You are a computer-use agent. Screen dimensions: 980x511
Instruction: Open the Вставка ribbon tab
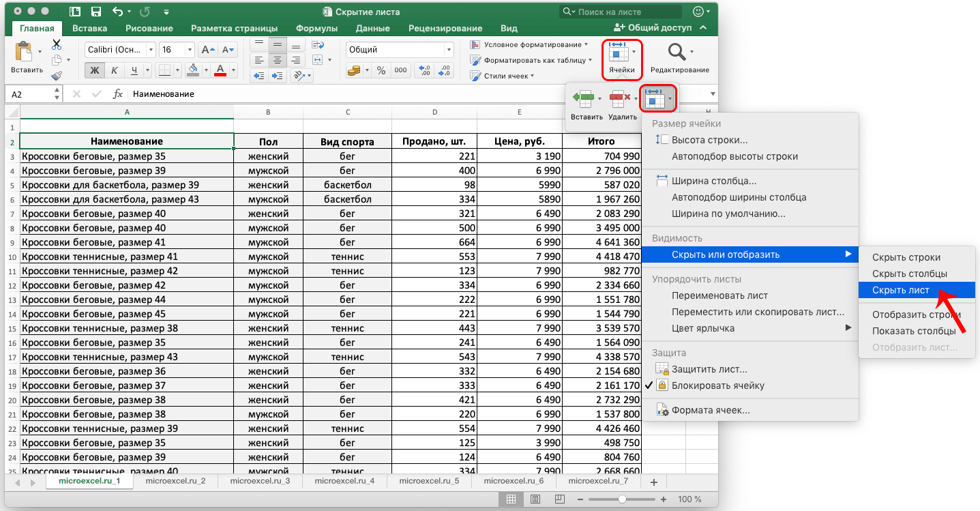tap(90, 29)
